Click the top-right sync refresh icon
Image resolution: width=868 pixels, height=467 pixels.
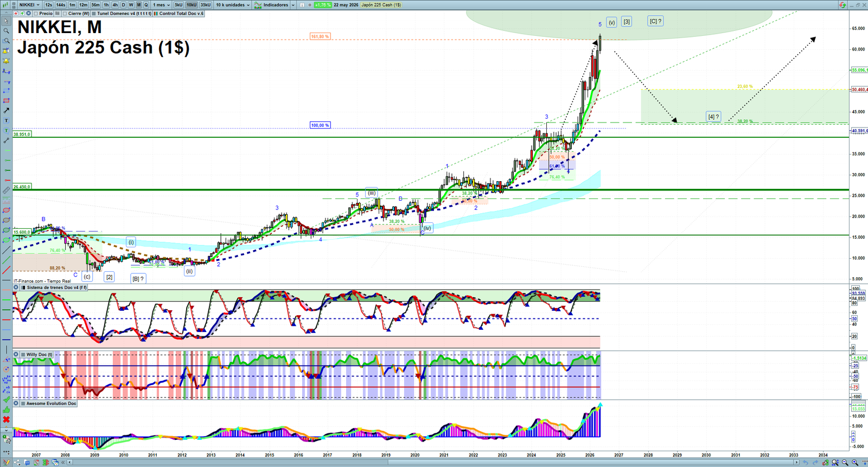pos(842,5)
